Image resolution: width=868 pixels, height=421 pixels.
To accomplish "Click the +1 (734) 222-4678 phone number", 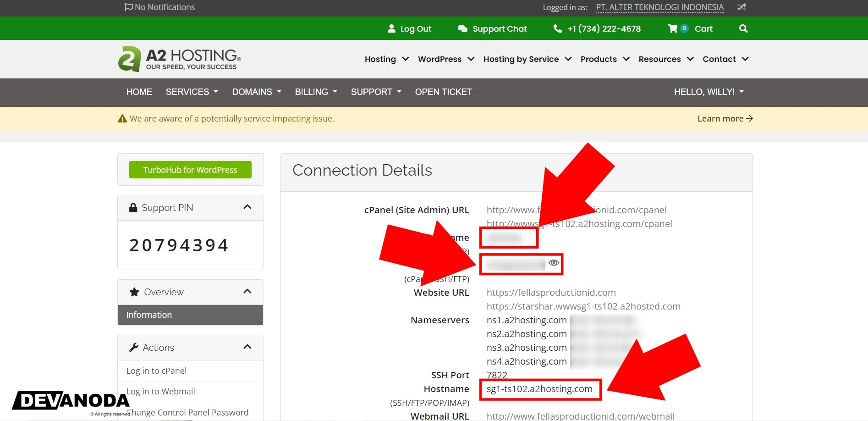I will click(x=604, y=28).
